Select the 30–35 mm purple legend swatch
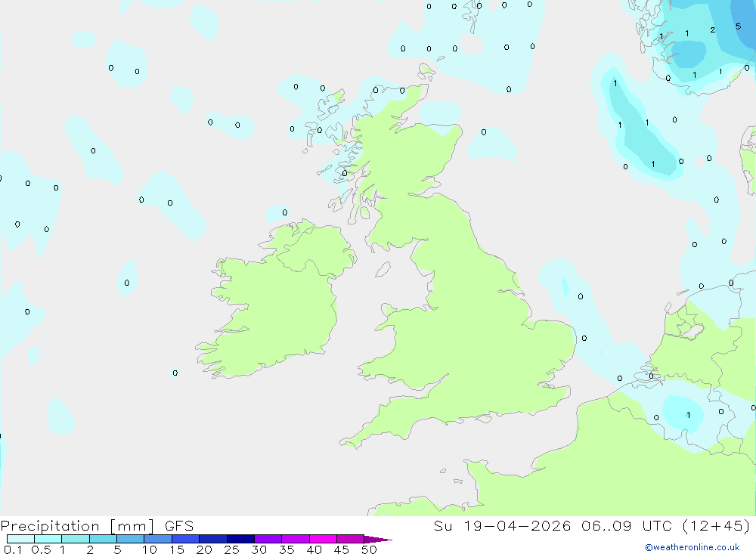756x554 pixels. point(268,539)
